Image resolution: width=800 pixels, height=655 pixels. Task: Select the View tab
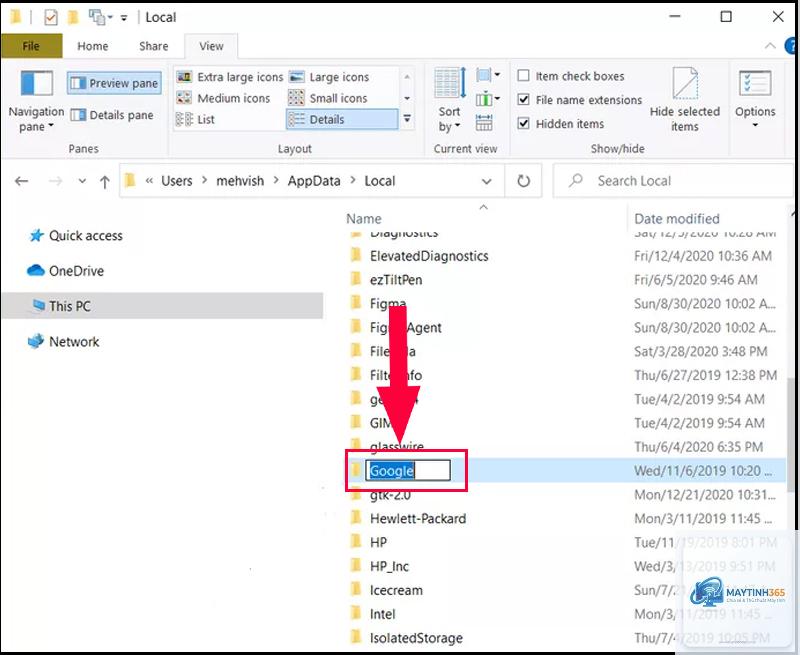[211, 46]
